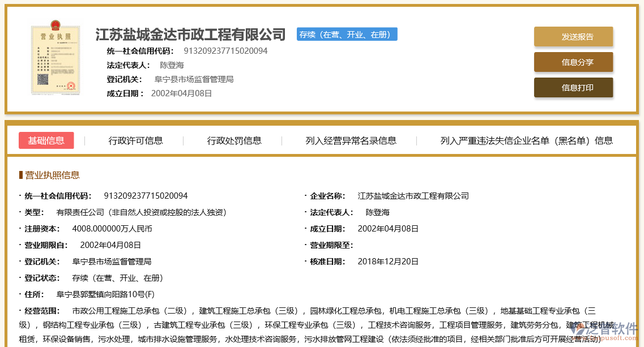Click the 注册资本 value 4008.000000万人民币
Viewport: 644px width, 347px height.
point(112,229)
